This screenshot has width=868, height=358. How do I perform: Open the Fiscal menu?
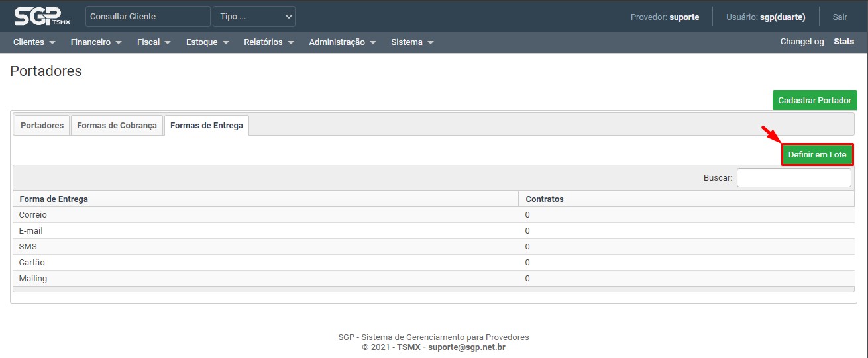pyautogui.click(x=154, y=42)
